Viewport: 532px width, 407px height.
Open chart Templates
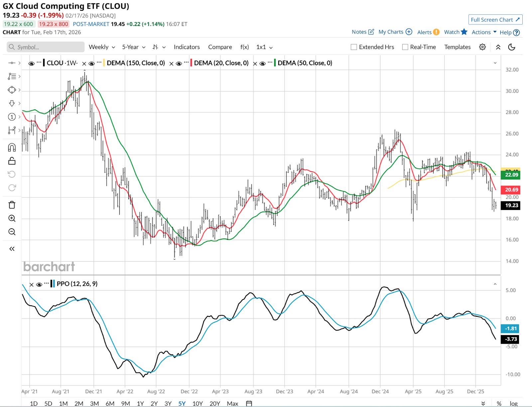click(x=457, y=47)
